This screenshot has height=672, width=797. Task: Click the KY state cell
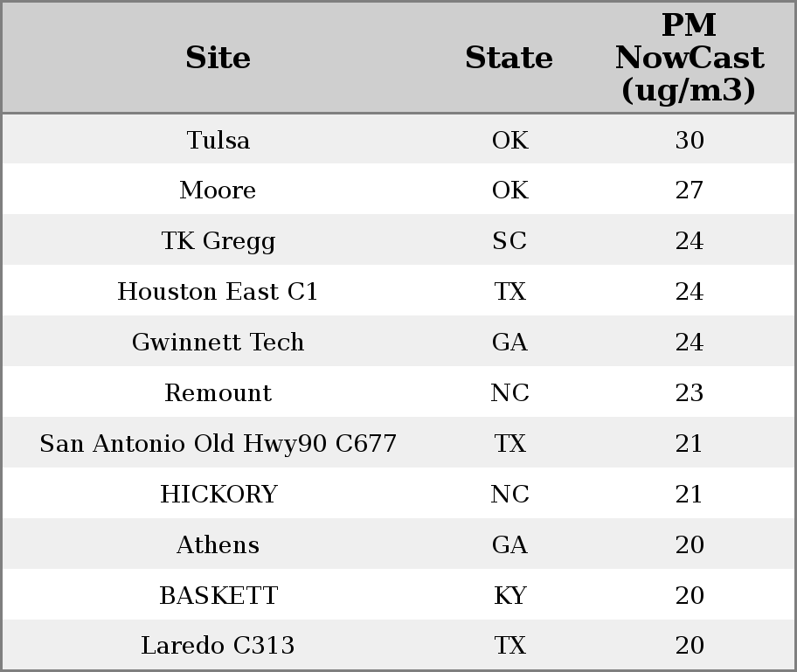(509, 595)
